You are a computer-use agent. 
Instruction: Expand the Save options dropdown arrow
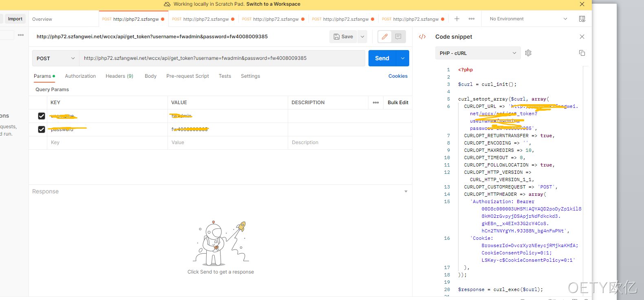(x=362, y=37)
